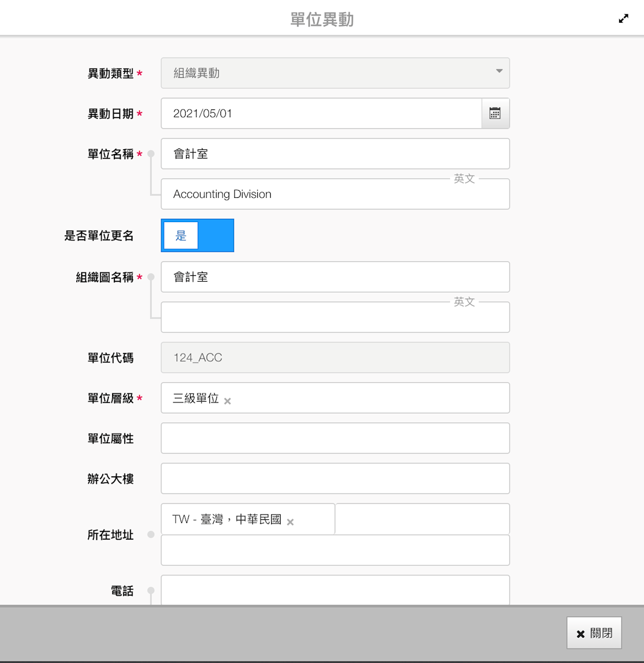Open the calendar date picker icon
Screen dimensions: 644x663
(x=495, y=113)
